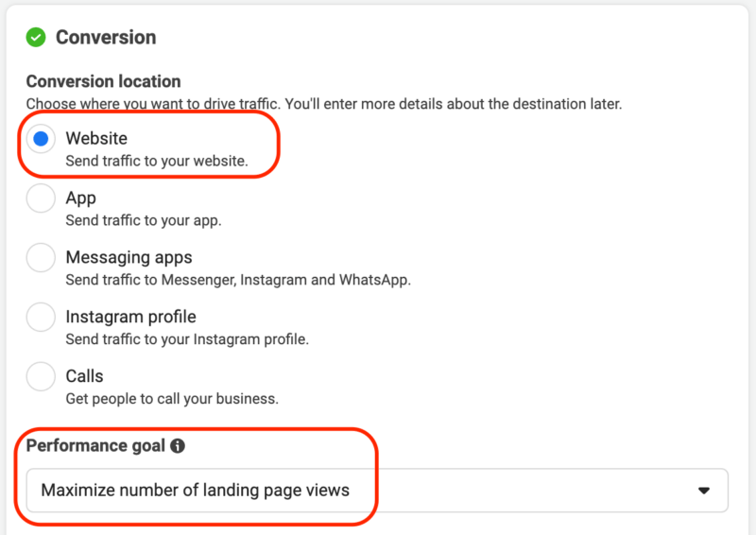Click the green checkmark icon beside Conversion
This screenshot has width=756, height=535.
(x=36, y=38)
